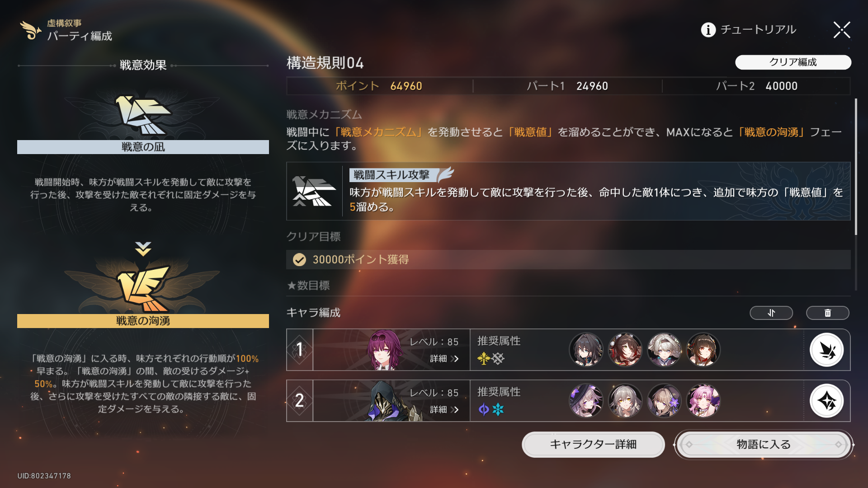Screen dimensions: 868x488
Task: Toggle the 30000ポイント獲得 check mark
Action: pyautogui.click(x=299, y=259)
